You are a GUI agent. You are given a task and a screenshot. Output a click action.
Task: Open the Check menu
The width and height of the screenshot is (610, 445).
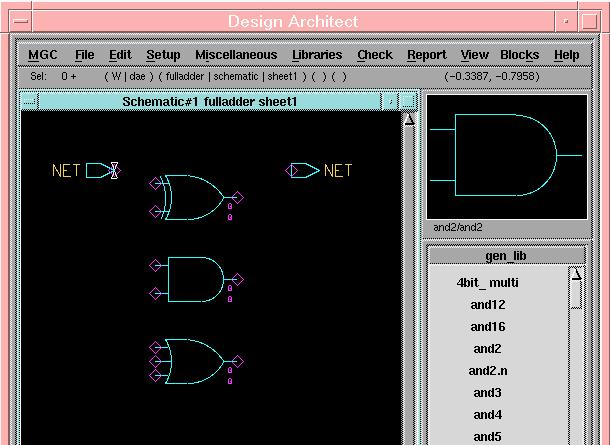(x=375, y=55)
